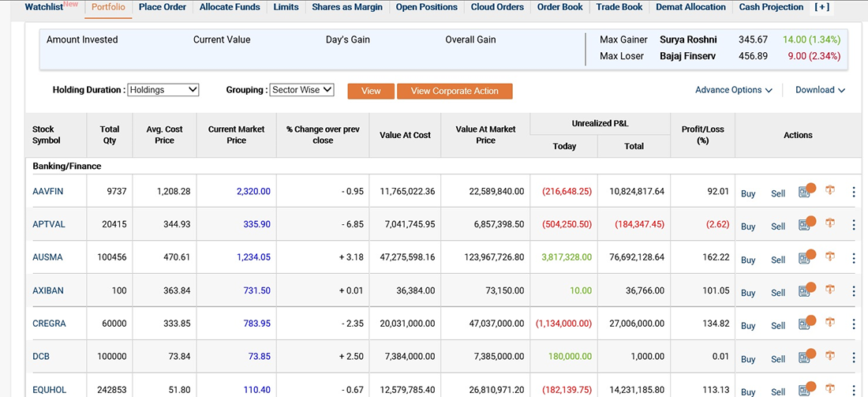
Task: Click the orange box icon for APTVAL
Action: pyautogui.click(x=829, y=224)
